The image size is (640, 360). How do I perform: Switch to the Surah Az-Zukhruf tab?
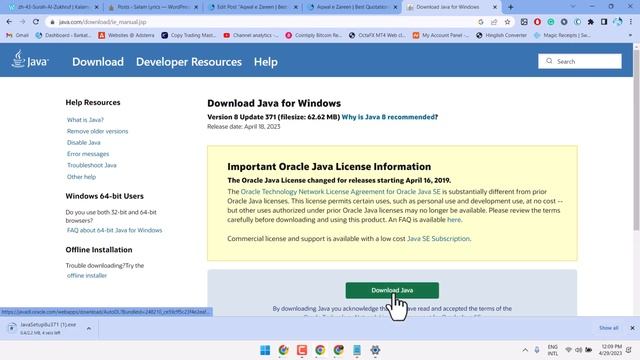coord(53,7)
